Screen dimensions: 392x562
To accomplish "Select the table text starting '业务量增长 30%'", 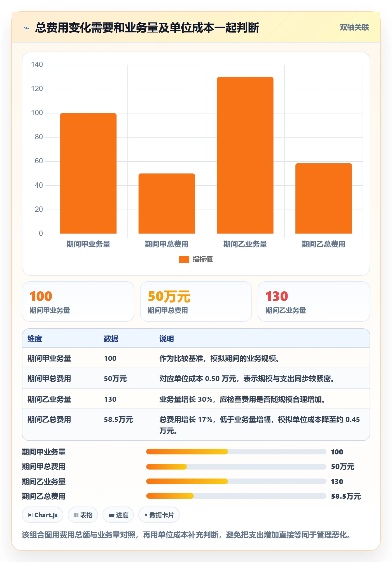I will coord(242,399).
